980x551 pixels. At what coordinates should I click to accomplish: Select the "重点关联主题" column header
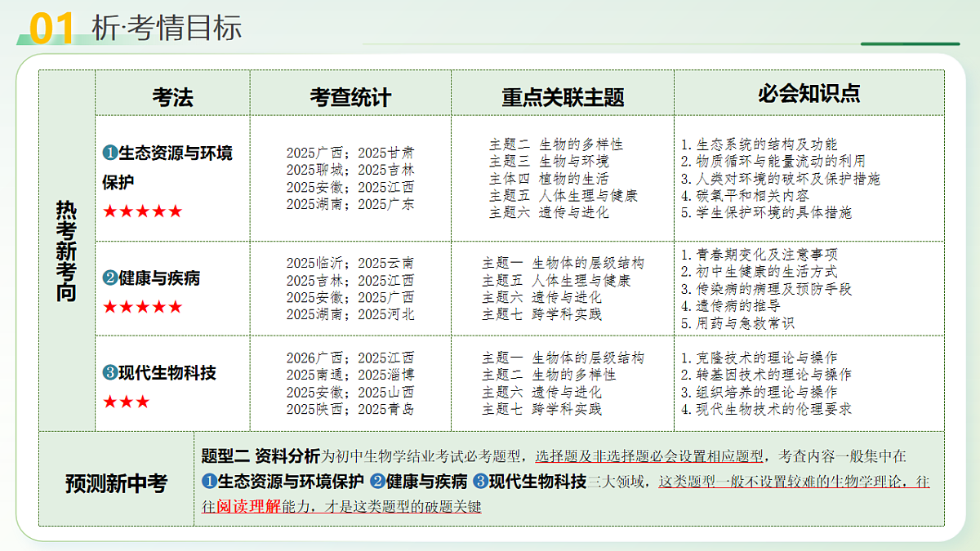pos(563,99)
